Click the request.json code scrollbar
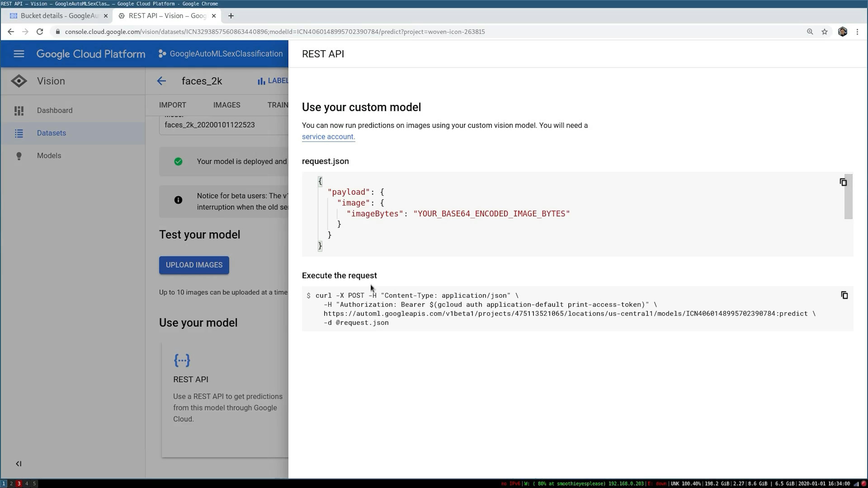This screenshot has width=868, height=488. point(848,197)
